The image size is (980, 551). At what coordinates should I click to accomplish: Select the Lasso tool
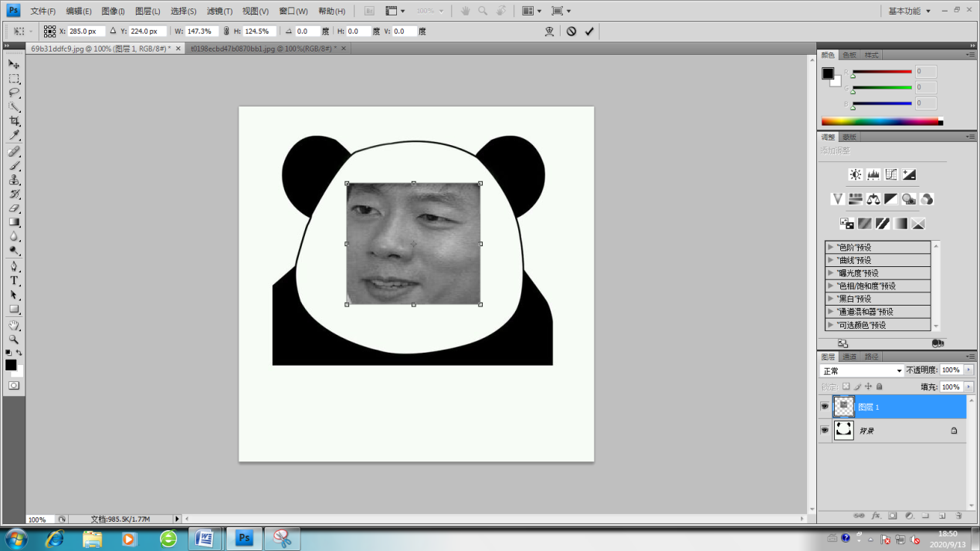14,93
